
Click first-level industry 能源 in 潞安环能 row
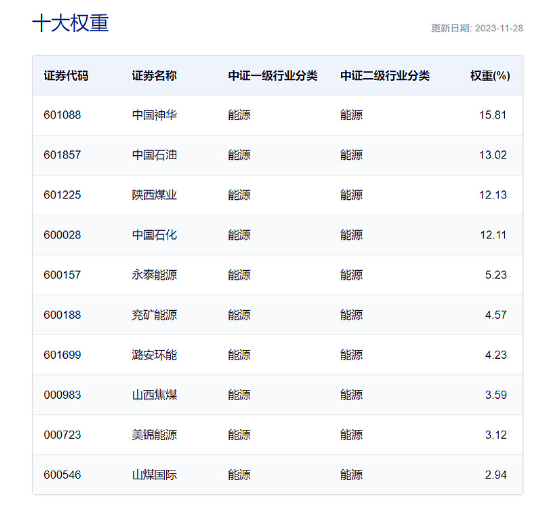point(239,355)
